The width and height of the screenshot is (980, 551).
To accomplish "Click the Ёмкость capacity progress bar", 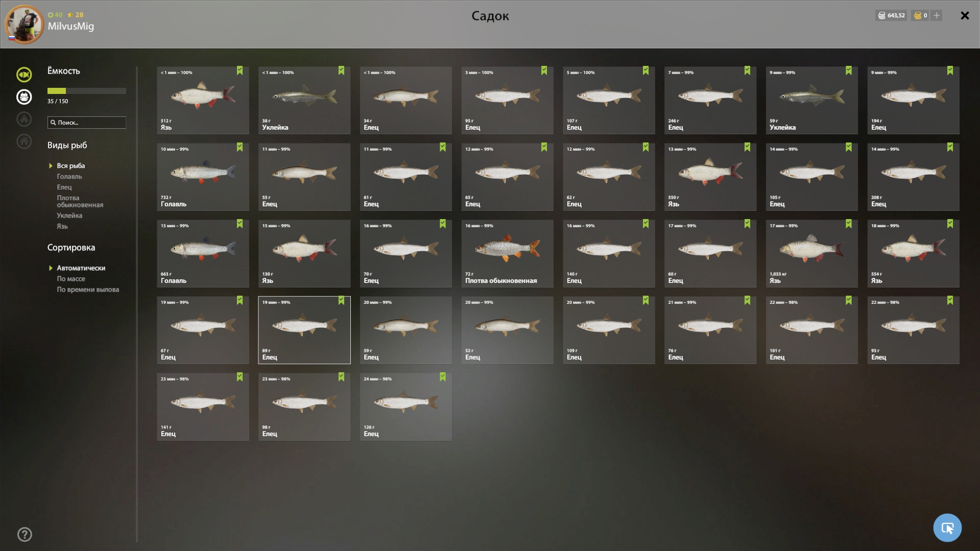I will tap(87, 91).
